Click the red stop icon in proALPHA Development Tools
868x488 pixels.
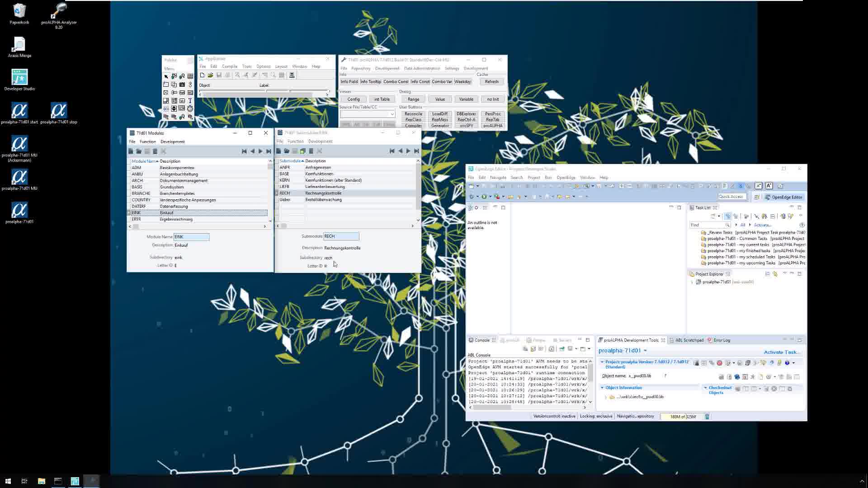(x=719, y=363)
